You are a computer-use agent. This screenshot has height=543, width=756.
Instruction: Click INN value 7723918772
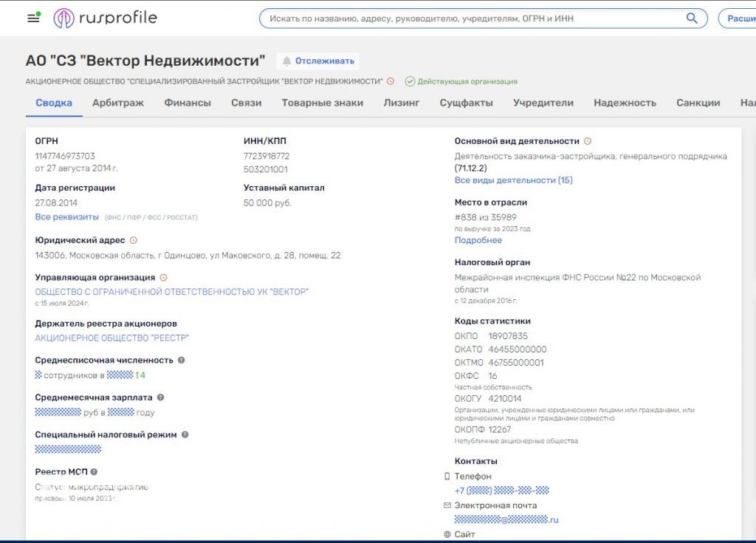point(267,156)
